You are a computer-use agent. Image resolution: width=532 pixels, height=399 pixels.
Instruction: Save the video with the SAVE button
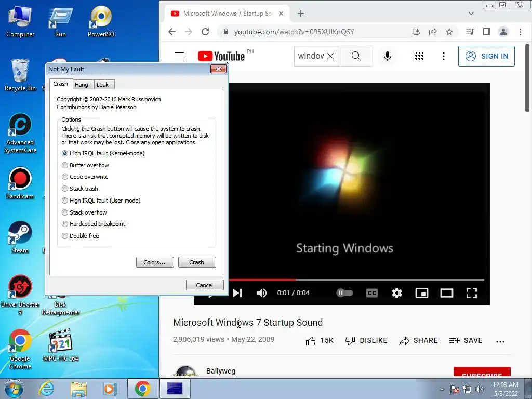[465, 341]
